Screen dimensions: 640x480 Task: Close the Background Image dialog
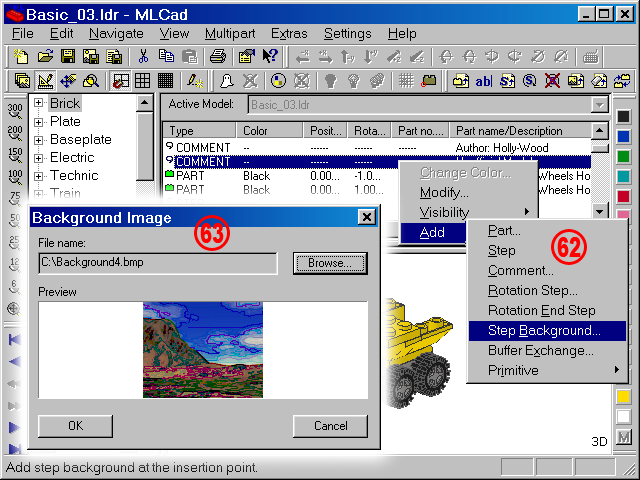point(367,217)
